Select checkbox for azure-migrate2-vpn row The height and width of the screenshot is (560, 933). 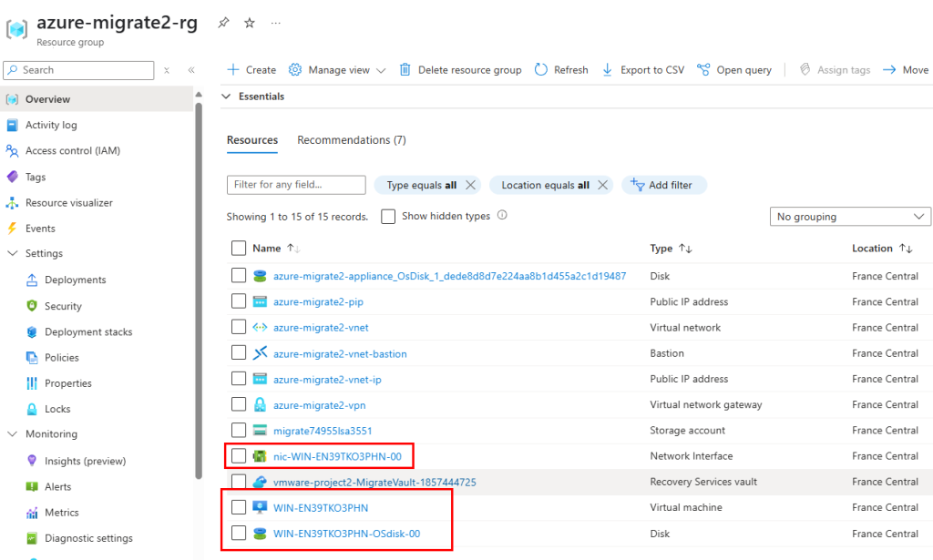click(239, 404)
